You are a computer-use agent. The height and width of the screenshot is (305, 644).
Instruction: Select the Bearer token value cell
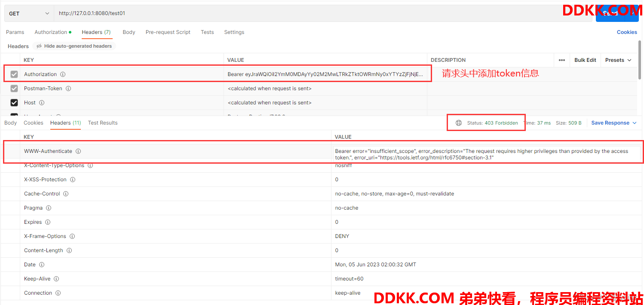coord(325,74)
